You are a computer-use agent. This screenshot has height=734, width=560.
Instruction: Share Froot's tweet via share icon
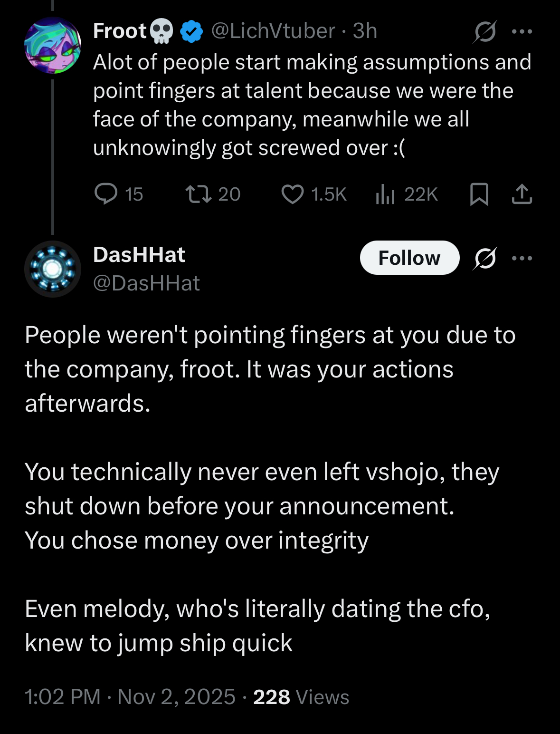[522, 194]
